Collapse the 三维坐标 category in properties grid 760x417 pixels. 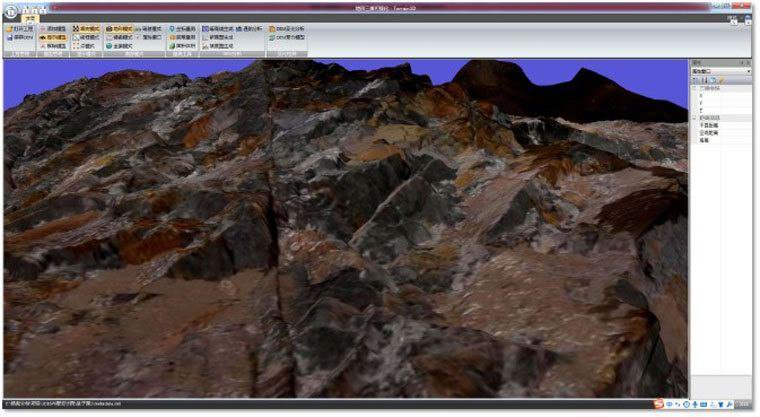pos(695,88)
